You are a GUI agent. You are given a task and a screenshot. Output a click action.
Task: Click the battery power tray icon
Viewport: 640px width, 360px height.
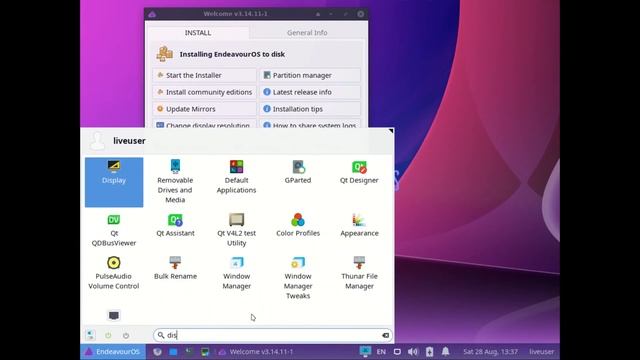[x=429, y=351]
